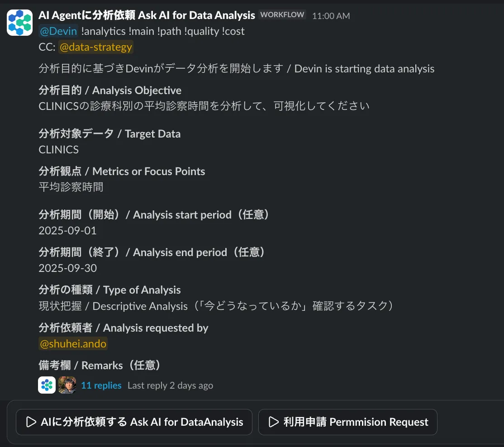The width and height of the screenshot is (504, 447).
Task: Click the AIに分析依頼する Ask AI for DataAnalysis workflow button
Action: pyautogui.click(x=134, y=422)
